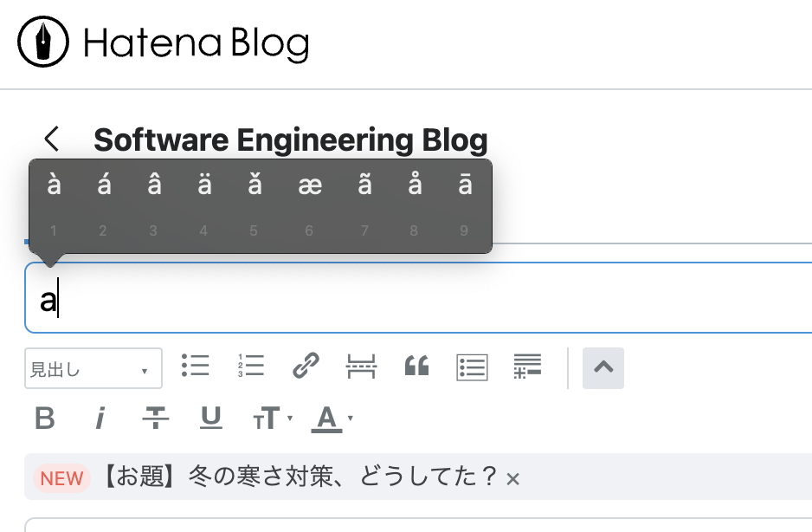The width and height of the screenshot is (812, 532).
Task: Dismiss the お題 topic banner
Action: [x=513, y=478]
